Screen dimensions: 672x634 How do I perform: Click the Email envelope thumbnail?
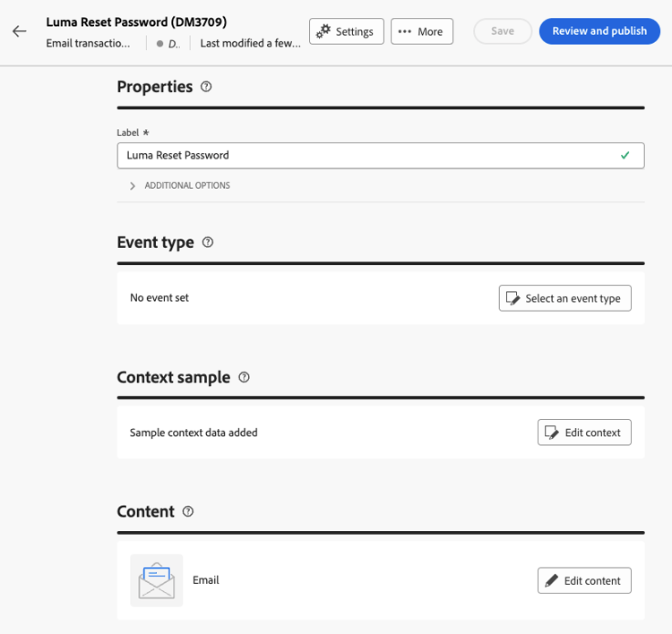[157, 580]
